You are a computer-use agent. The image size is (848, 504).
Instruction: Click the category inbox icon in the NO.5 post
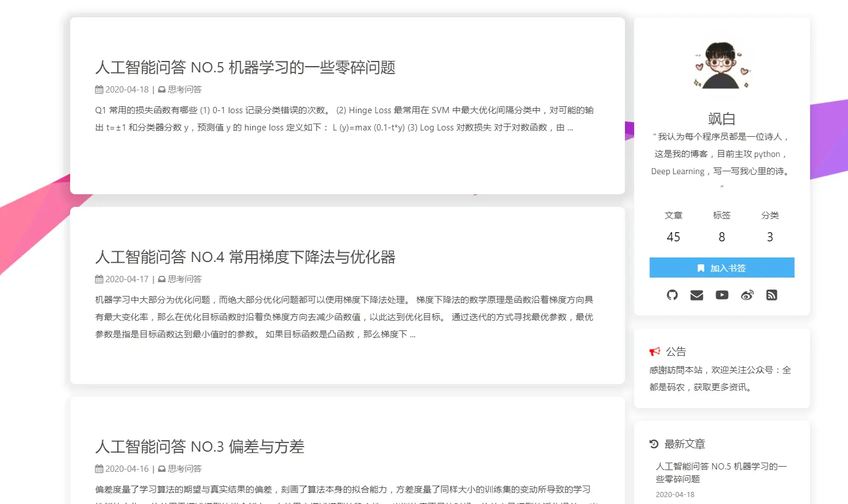(162, 90)
